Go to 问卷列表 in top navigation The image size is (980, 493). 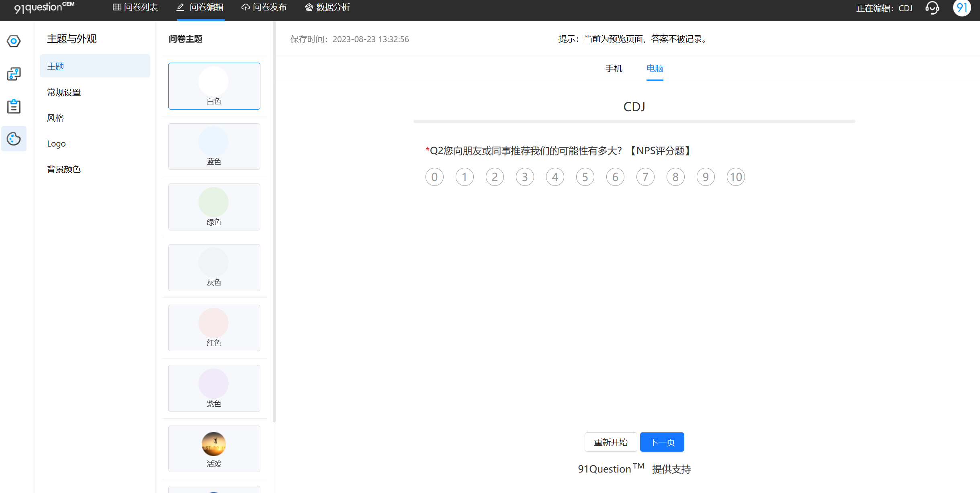(x=135, y=7)
